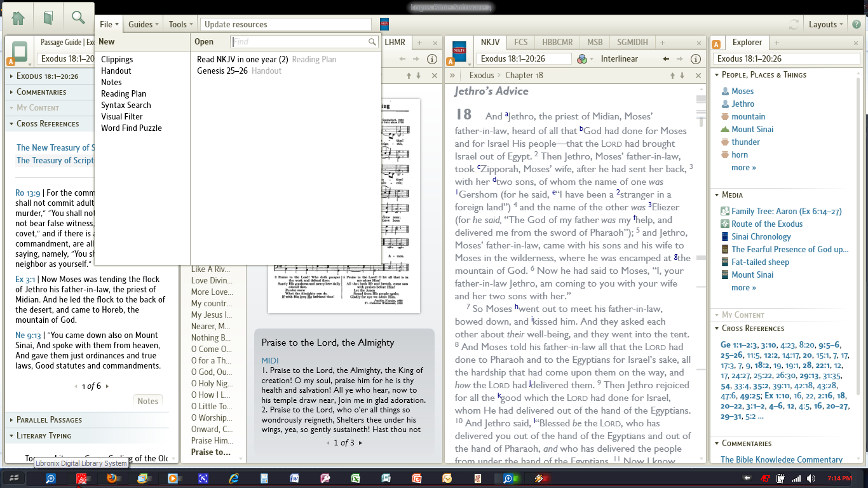Select Visual Filter menu entry
Viewport: 868px width, 488px height.
[x=122, y=116]
